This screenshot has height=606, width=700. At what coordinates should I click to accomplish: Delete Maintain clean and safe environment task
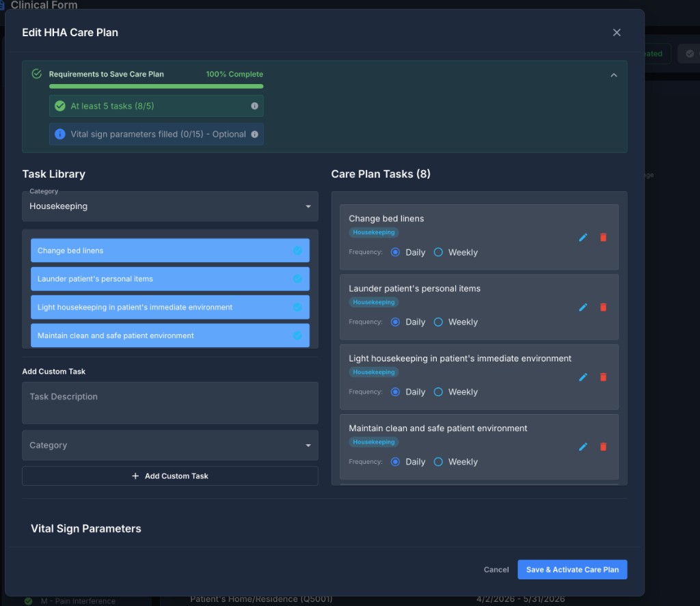(x=603, y=447)
